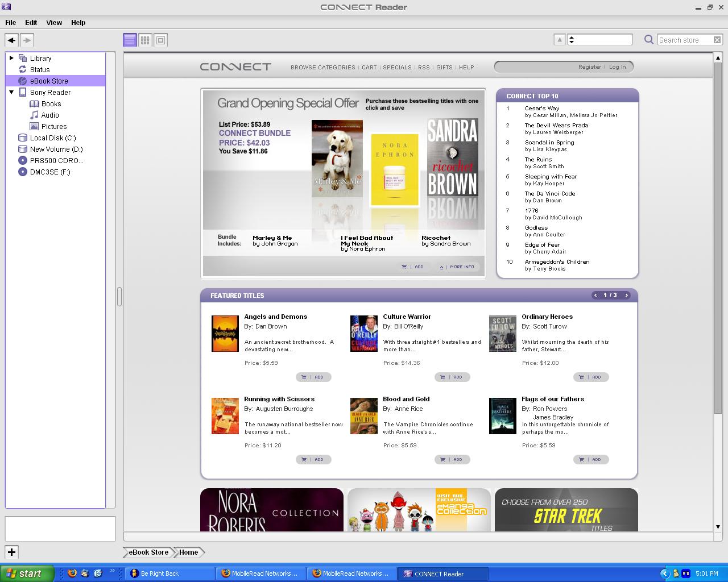Viewport: 728px width, 582px height.
Task: Add Ordinary Heroes to cart
Action: coord(591,377)
